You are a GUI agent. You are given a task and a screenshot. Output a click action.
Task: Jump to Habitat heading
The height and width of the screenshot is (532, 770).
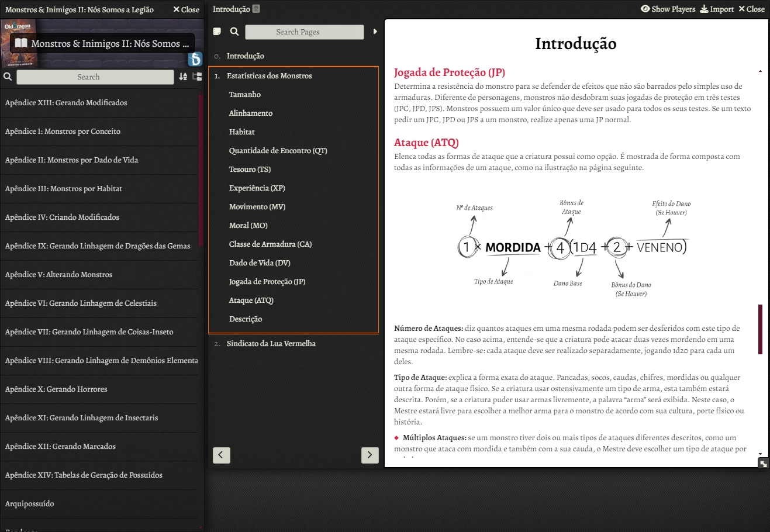tap(242, 132)
